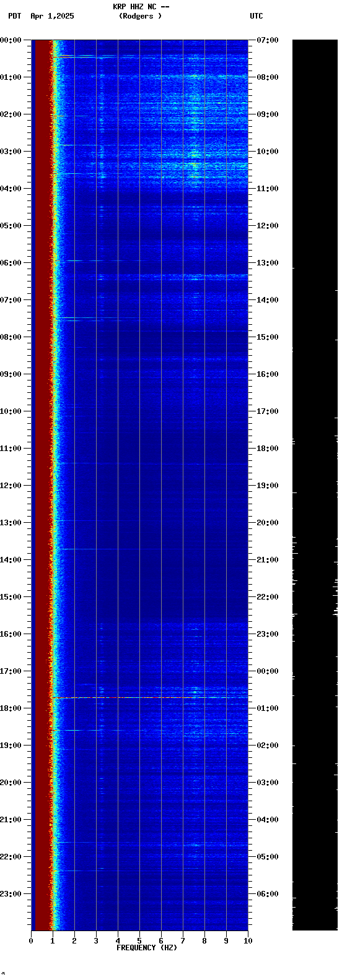Click the frequency axis '6' tick label
This screenshot has width=342, height=980.
coord(161,941)
